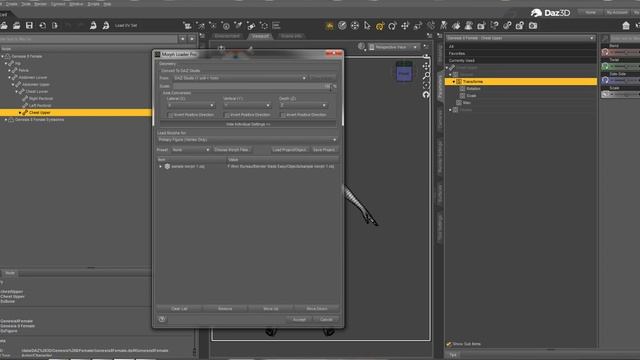Click the Clear List button
The width and height of the screenshot is (640, 360).
(179, 309)
